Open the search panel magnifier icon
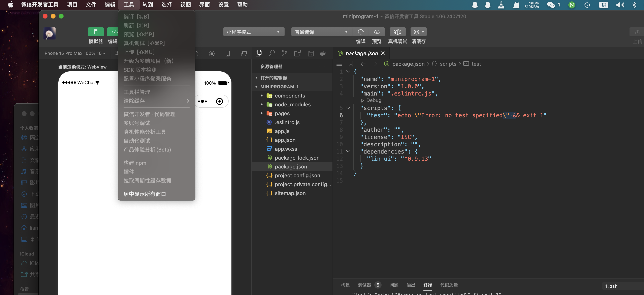The height and width of the screenshot is (295, 644). 271,53
